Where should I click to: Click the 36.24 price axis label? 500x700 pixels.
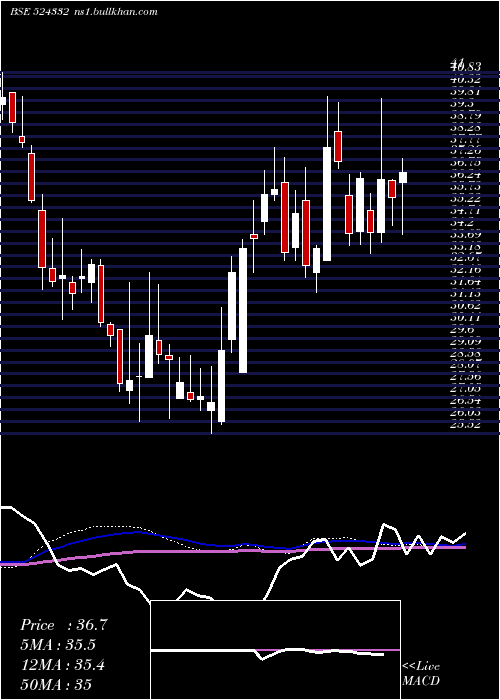[x=466, y=175]
